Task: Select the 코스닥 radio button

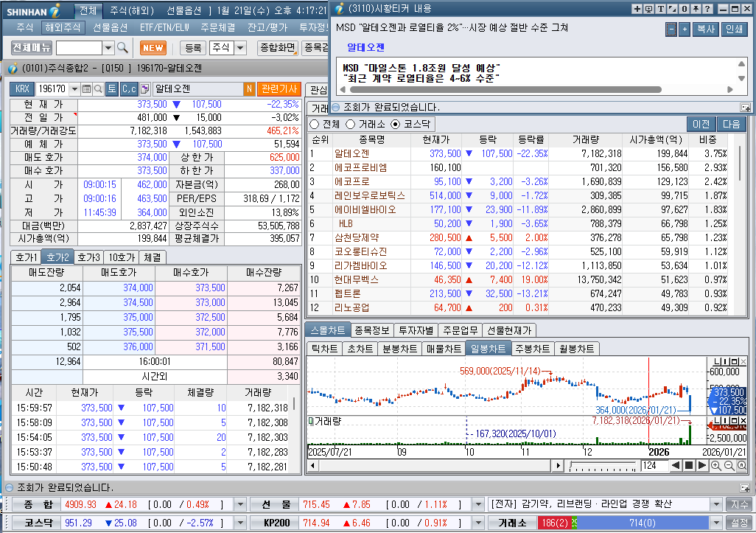Action: click(396, 124)
